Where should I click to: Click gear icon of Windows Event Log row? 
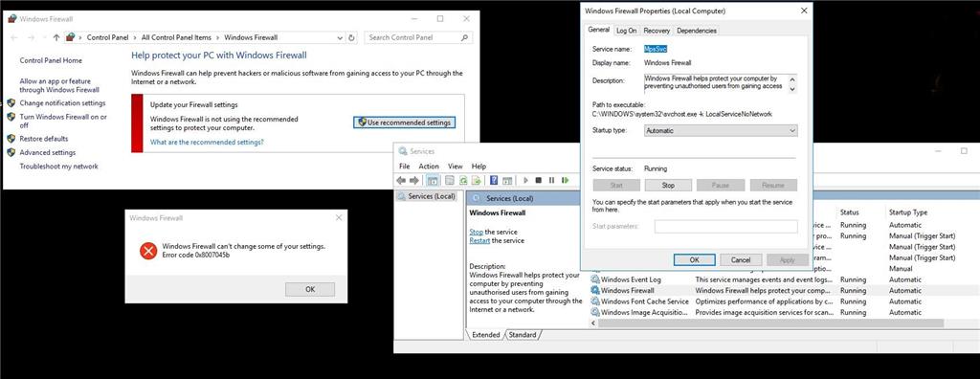pyautogui.click(x=595, y=279)
